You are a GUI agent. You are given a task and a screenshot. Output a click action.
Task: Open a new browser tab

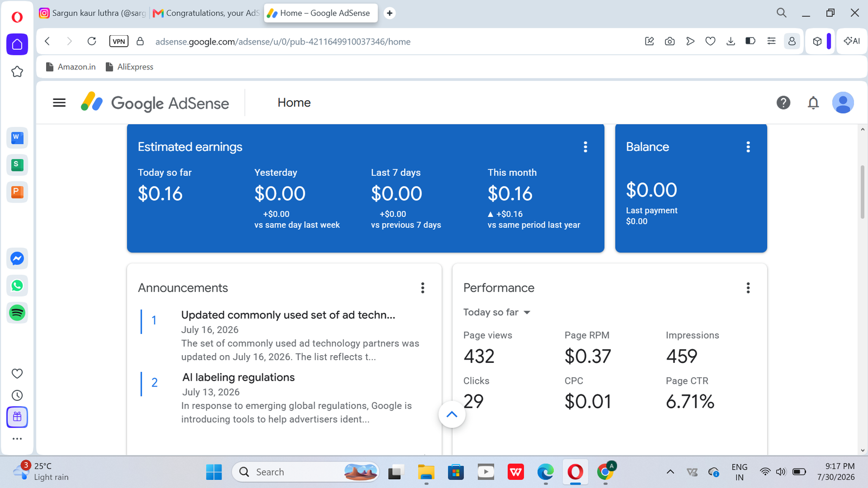pyautogui.click(x=390, y=13)
